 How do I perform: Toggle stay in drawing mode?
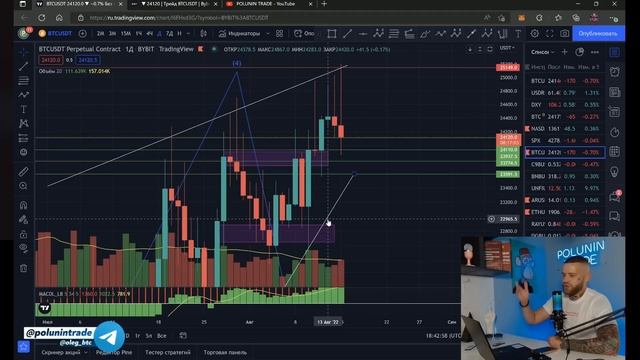(x=24, y=219)
